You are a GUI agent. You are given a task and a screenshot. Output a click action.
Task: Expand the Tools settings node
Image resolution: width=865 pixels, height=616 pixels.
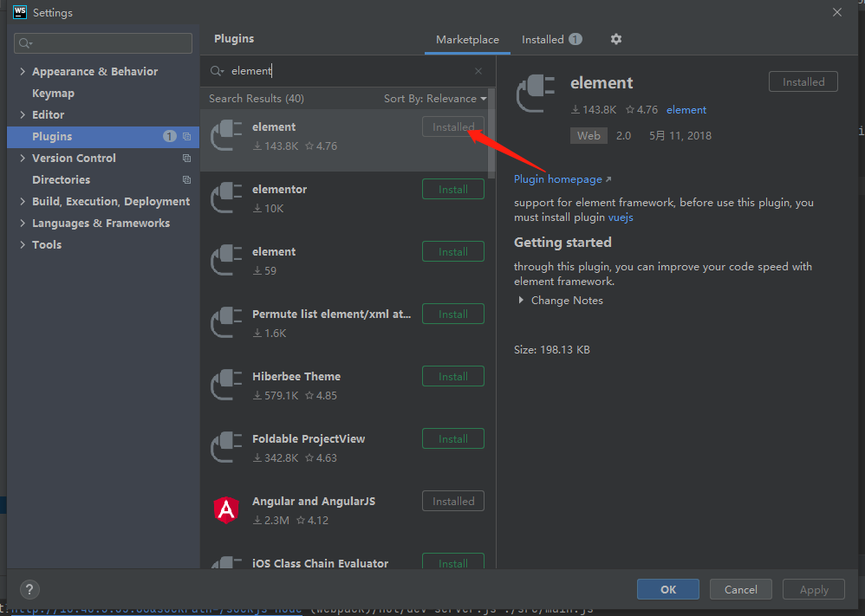[23, 245]
